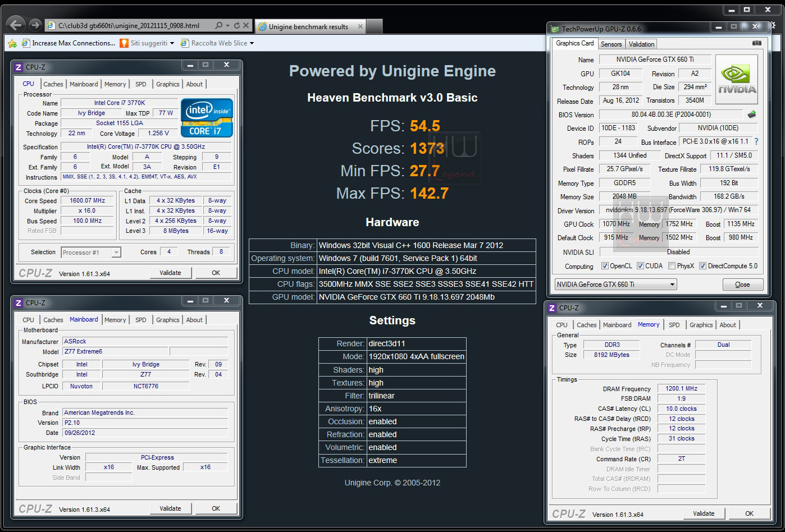The width and height of the screenshot is (785, 532).
Task: Click the FPS 54.5 score value
Action: point(425,126)
